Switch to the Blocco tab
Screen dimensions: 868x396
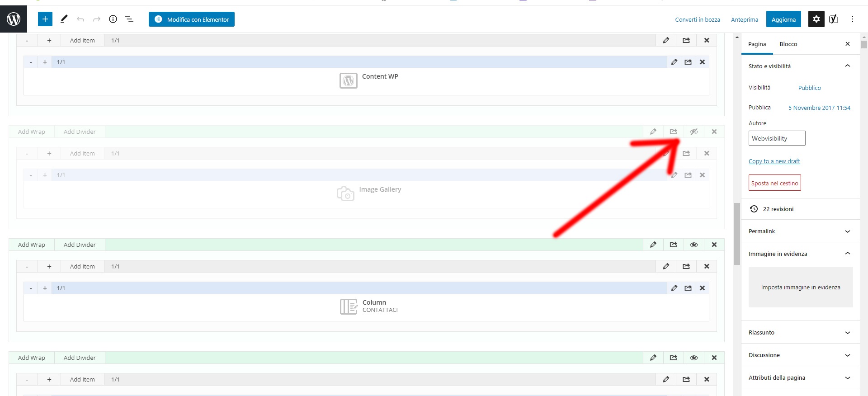(788, 44)
